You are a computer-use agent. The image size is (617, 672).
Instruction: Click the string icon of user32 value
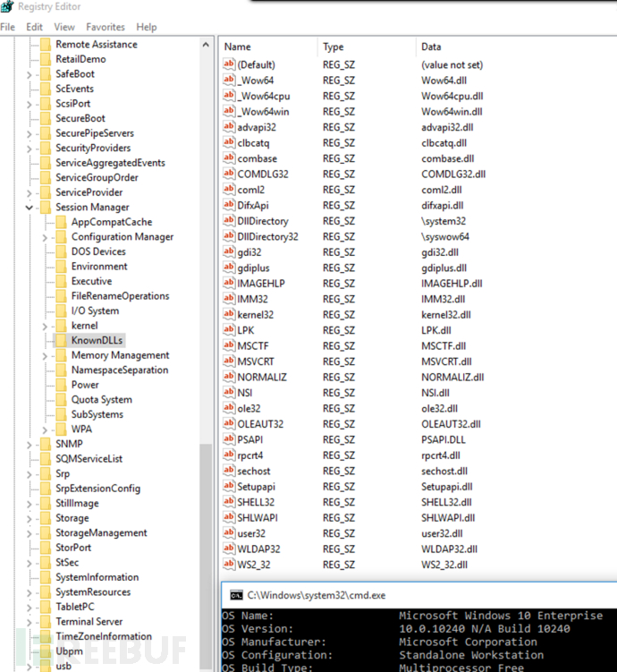[229, 533]
